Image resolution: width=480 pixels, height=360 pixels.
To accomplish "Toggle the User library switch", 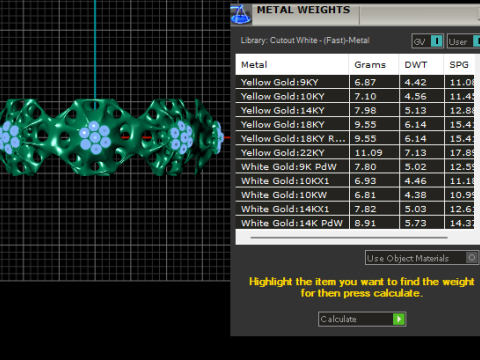I will pyautogui.click(x=464, y=41).
